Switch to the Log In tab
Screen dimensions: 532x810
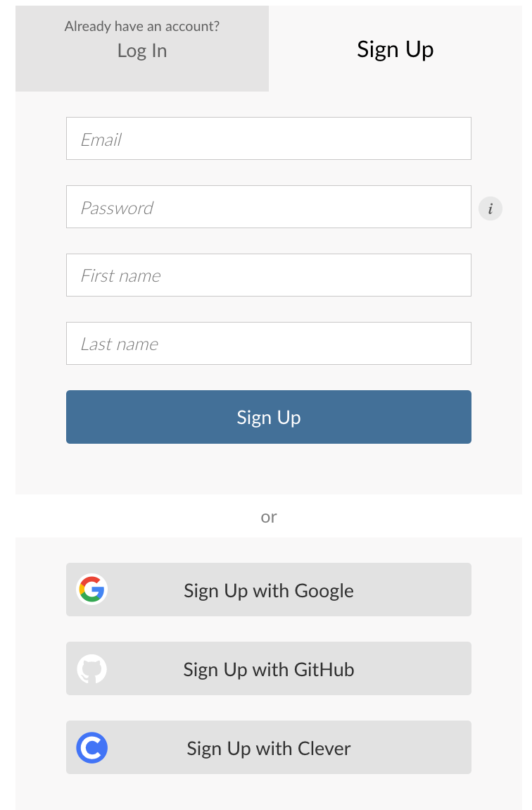click(x=141, y=50)
